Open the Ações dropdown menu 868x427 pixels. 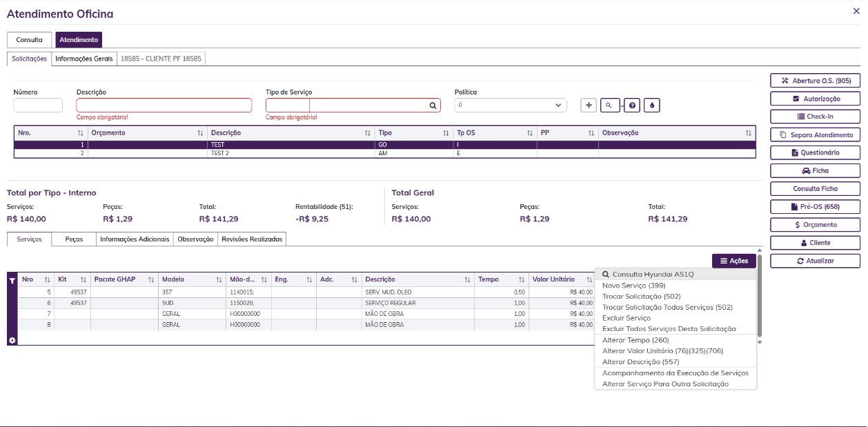734,261
